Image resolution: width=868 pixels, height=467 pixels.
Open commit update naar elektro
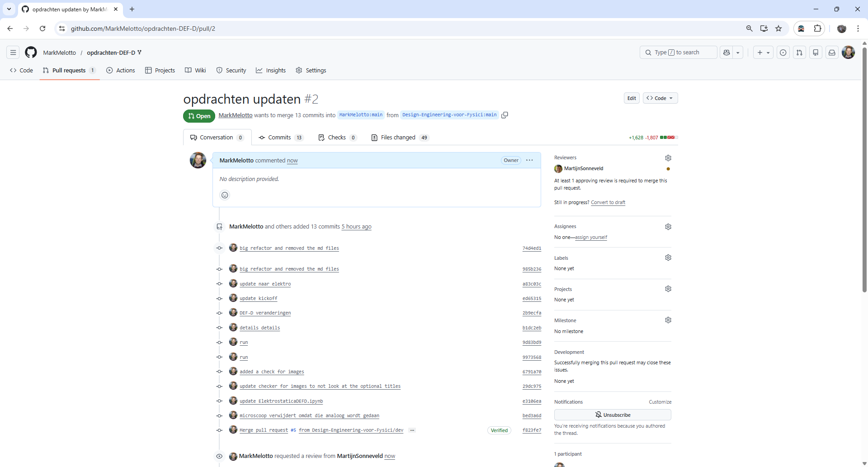265,284
